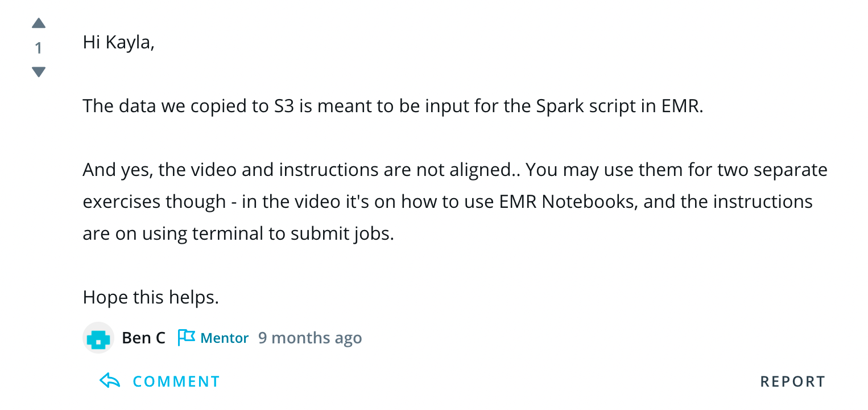Click the reply arrow icon beside COMMENT
The height and width of the screenshot is (410, 868).
[110, 381]
